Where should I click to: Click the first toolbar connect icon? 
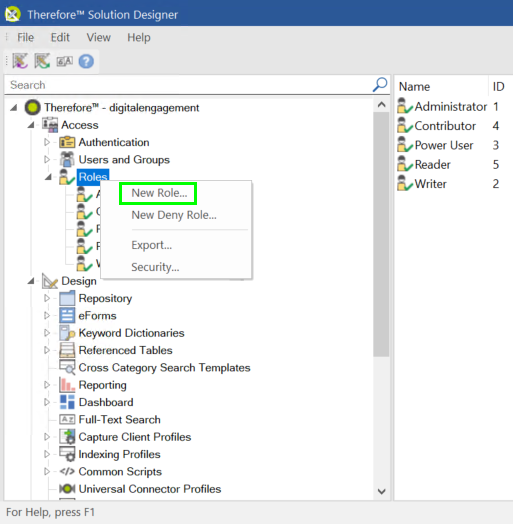point(20,61)
